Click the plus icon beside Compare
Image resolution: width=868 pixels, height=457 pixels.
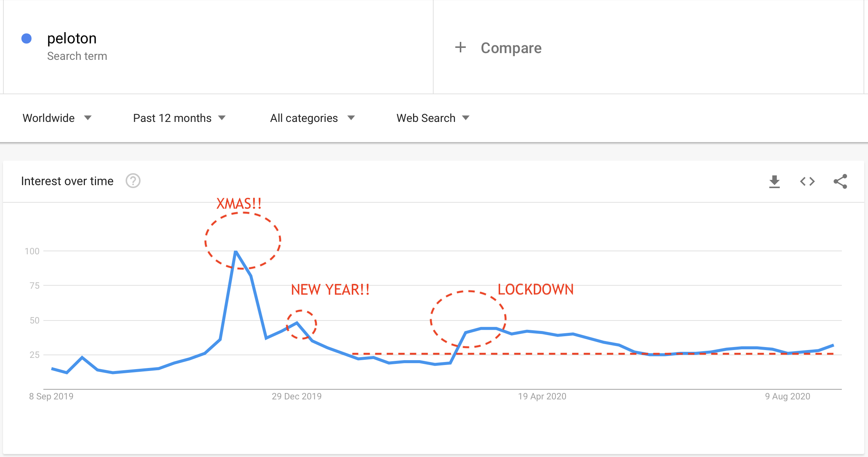pos(461,47)
